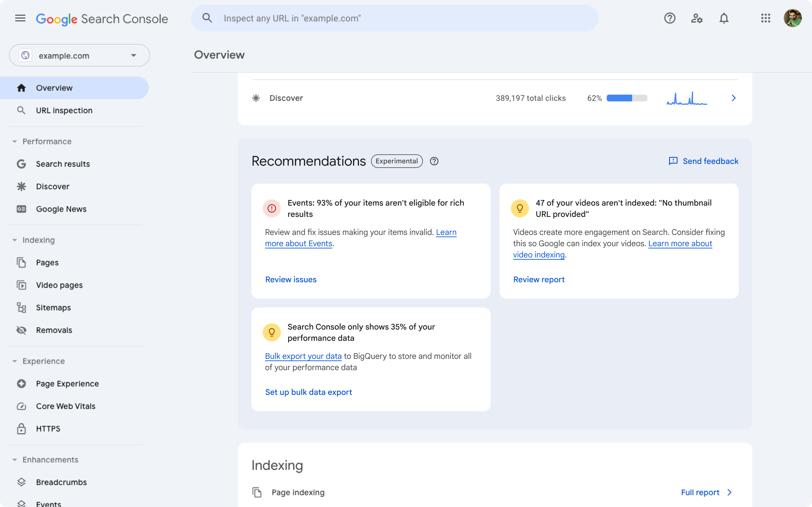Screen dimensions: 812x507
Task: Open the Page Experience report
Action: pos(67,383)
